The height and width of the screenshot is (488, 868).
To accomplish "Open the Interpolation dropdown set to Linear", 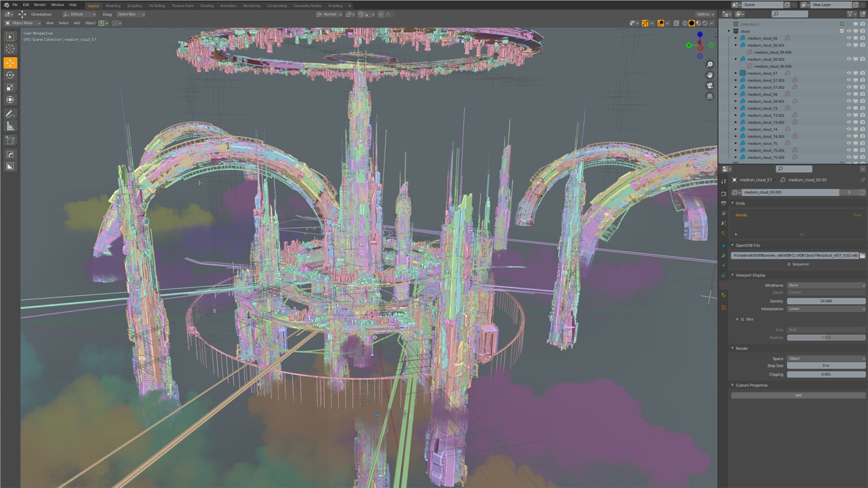I will click(x=826, y=309).
